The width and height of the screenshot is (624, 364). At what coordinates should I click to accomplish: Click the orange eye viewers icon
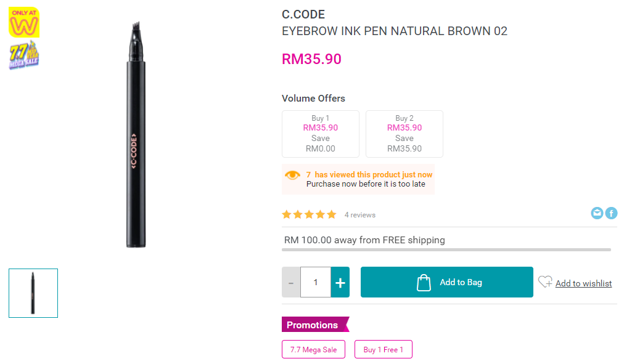pos(293,176)
